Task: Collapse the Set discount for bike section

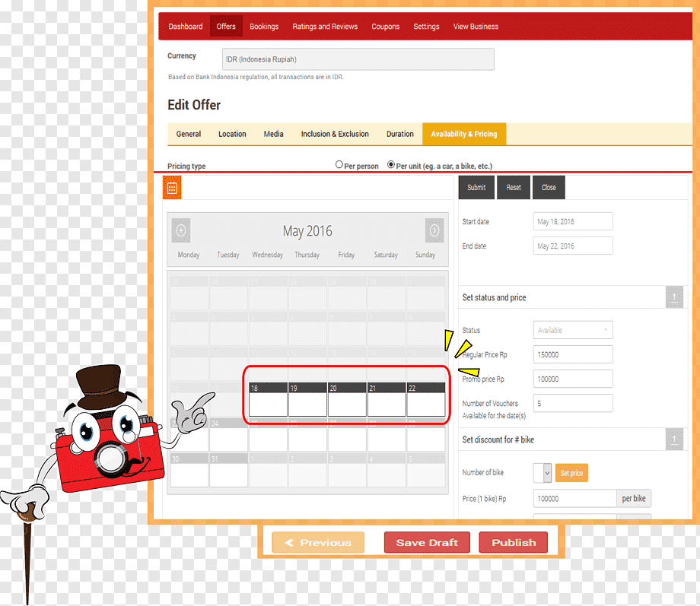Action: [674, 439]
